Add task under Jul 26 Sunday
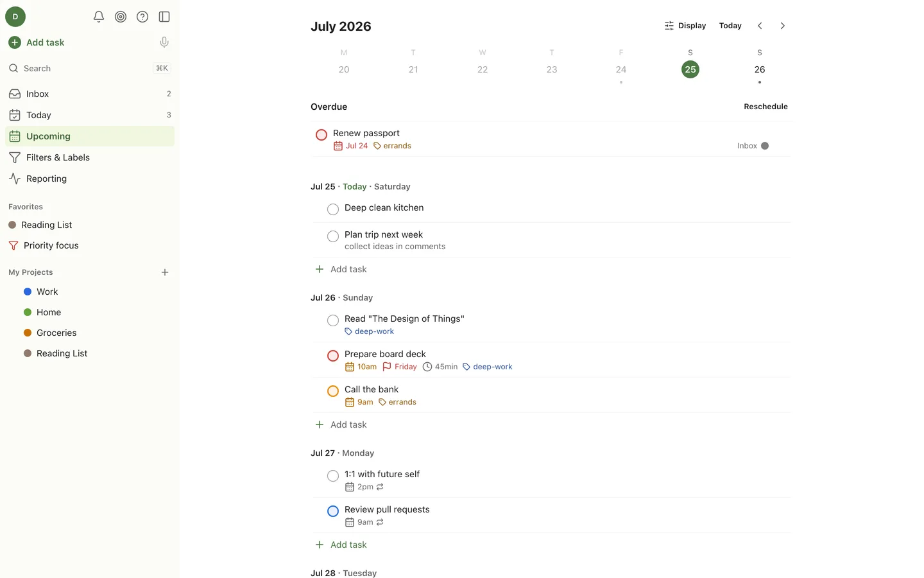 point(341,425)
